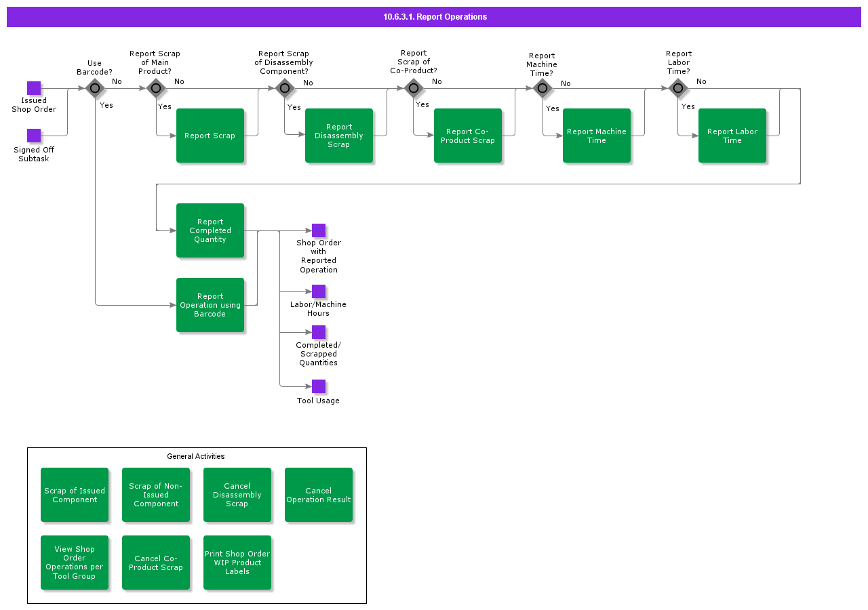Click the 10.6.3.1. Report Operations title bar
Screen dimensions: 868x610
[x=434, y=17]
